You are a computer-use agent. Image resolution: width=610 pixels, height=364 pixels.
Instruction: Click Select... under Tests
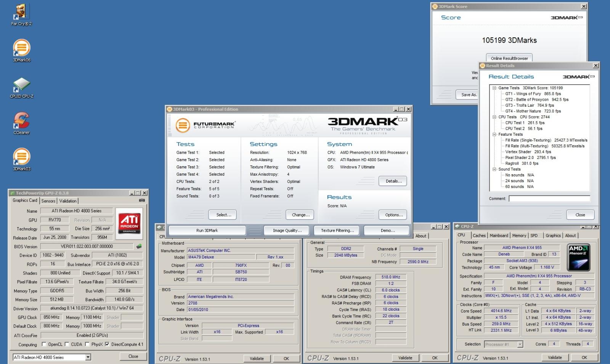222,215
